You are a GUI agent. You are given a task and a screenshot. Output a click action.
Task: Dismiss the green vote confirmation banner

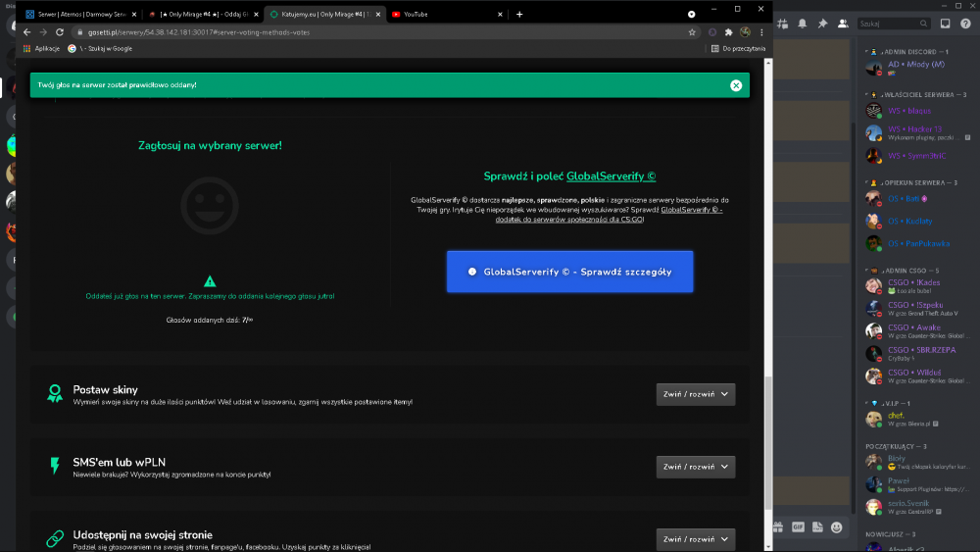tap(736, 85)
